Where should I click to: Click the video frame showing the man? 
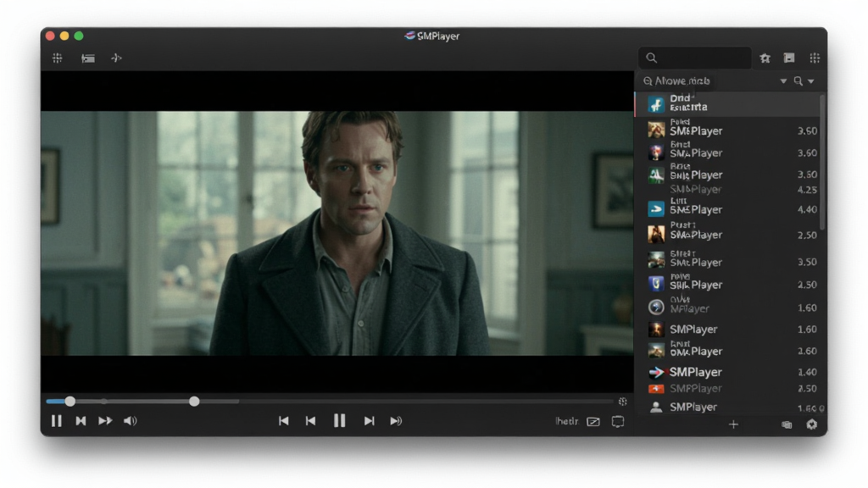[x=337, y=233]
